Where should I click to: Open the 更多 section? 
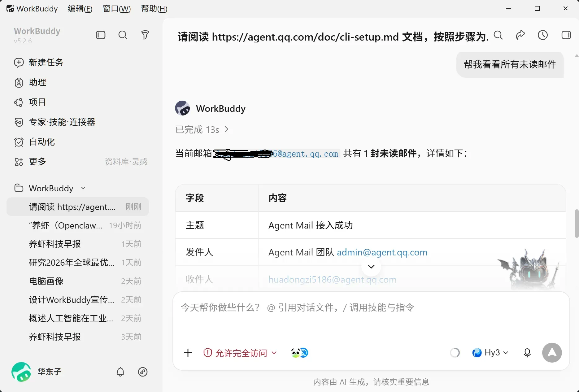pos(30,162)
